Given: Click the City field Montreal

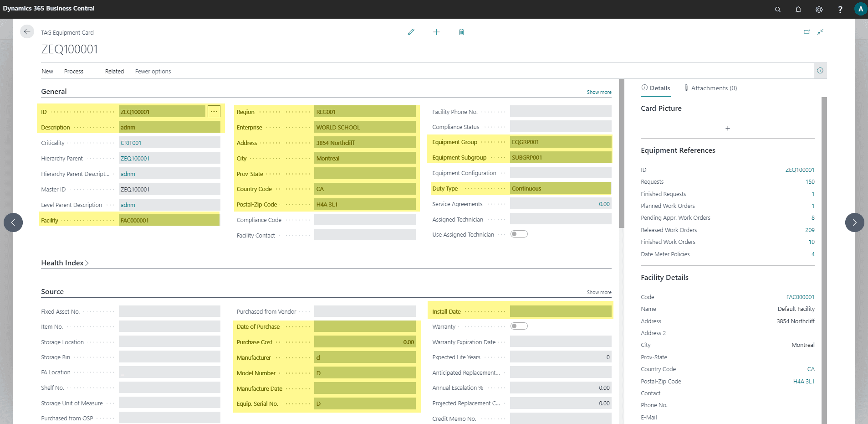Looking at the screenshot, I should click(365, 158).
